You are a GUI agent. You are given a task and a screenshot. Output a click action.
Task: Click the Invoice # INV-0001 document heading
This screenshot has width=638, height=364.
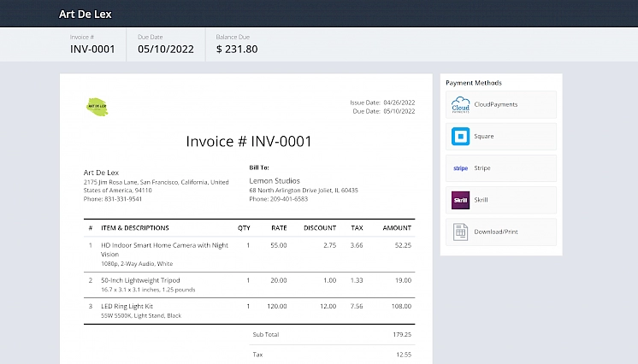point(248,141)
